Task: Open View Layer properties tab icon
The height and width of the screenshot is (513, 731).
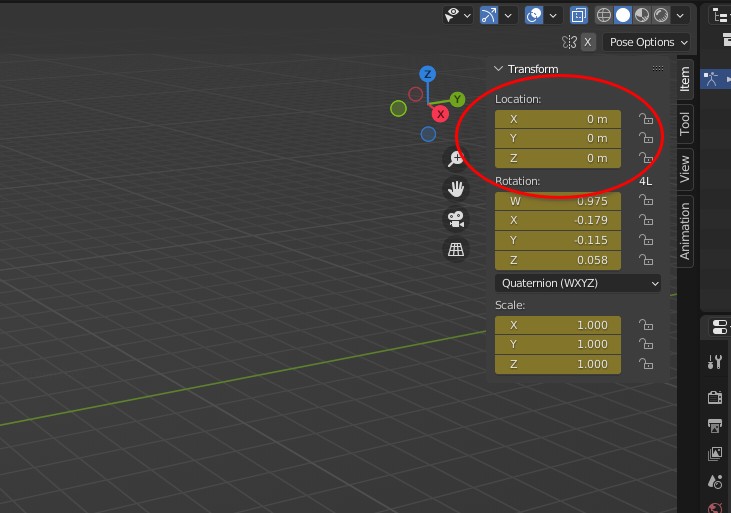Action: coord(715,453)
